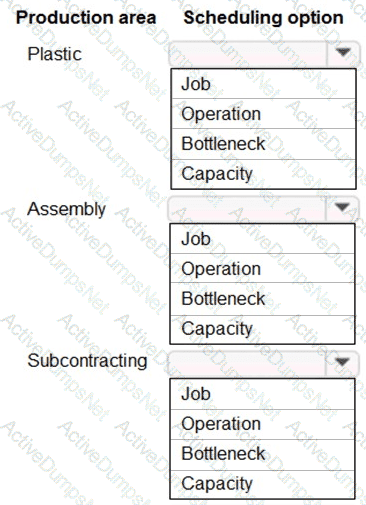This screenshot has height=505, width=366.
Task: Click the Production area column header
Action: point(86,18)
